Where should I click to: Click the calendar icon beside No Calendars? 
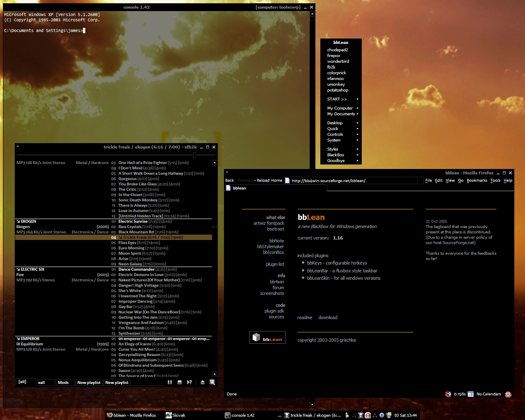[x=471, y=394]
